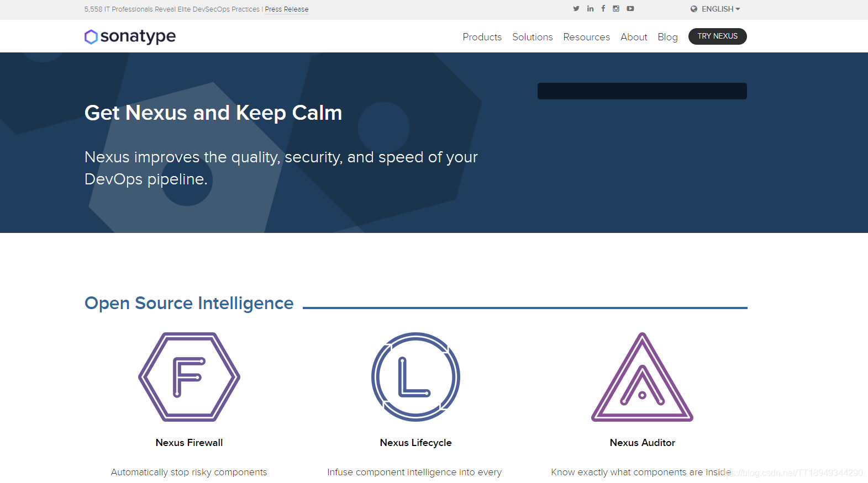The width and height of the screenshot is (868, 483).
Task: Open Sonatype's Instagram page icon
Action: tap(616, 9)
